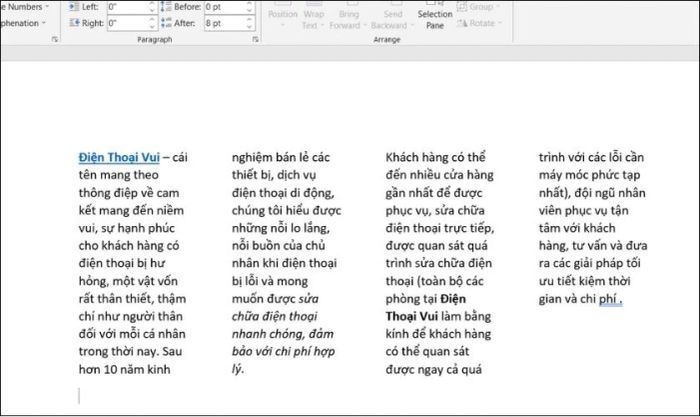Viewport: 700px width, 417px height.
Task: Click the text 'nghiệm bán lẻ các'
Action: [x=281, y=158]
